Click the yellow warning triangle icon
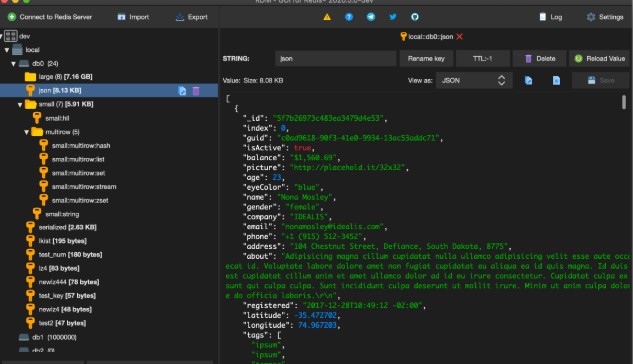This screenshot has width=633, height=364. [327, 17]
